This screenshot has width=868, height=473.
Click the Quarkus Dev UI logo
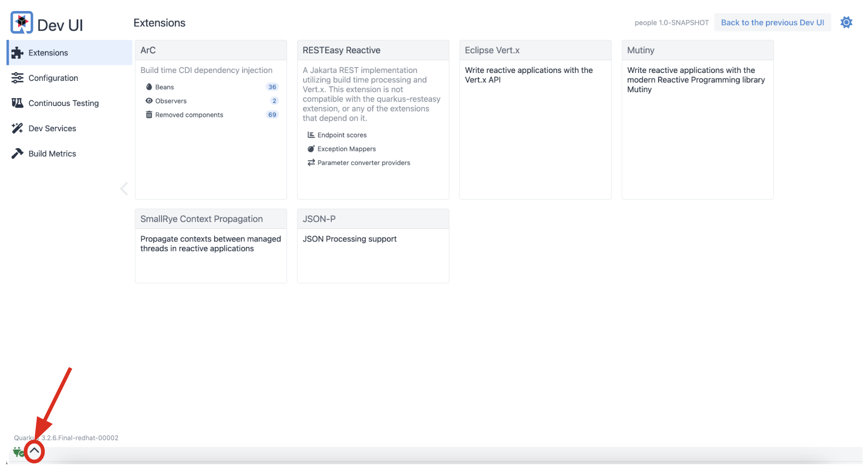(22, 22)
